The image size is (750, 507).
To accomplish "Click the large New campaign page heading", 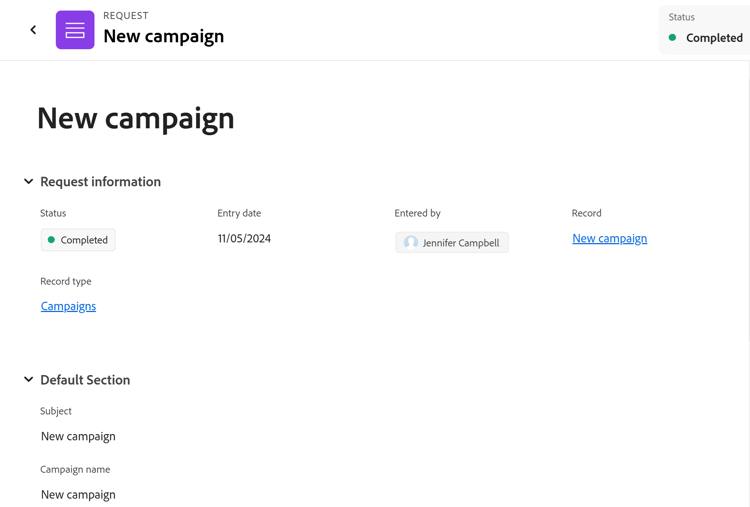I will tap(136, 118).
